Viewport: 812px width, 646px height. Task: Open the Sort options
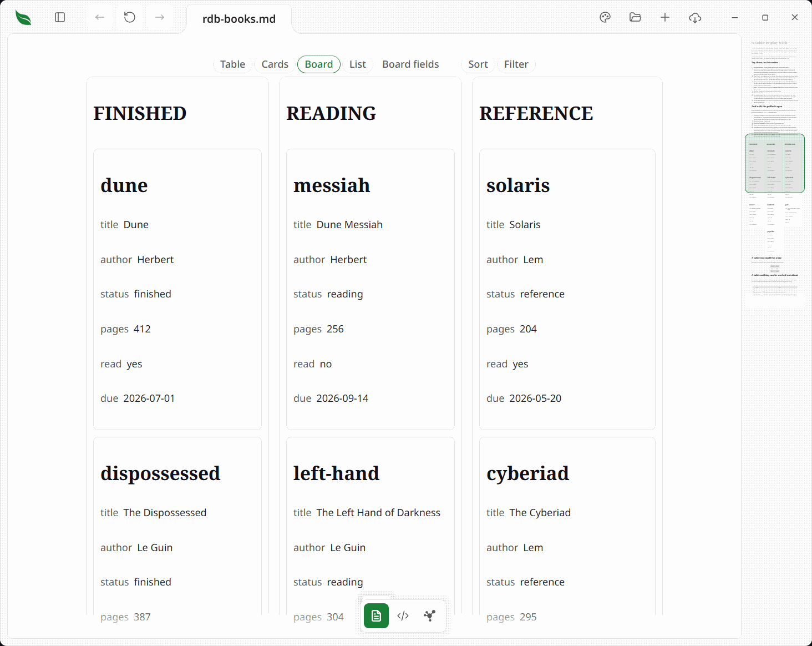coord(478,64)
